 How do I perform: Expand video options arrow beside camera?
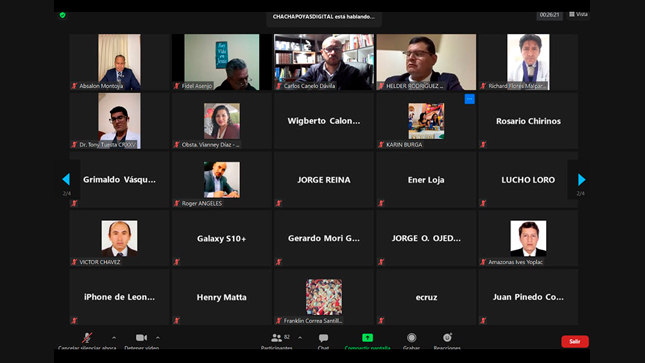158,337
